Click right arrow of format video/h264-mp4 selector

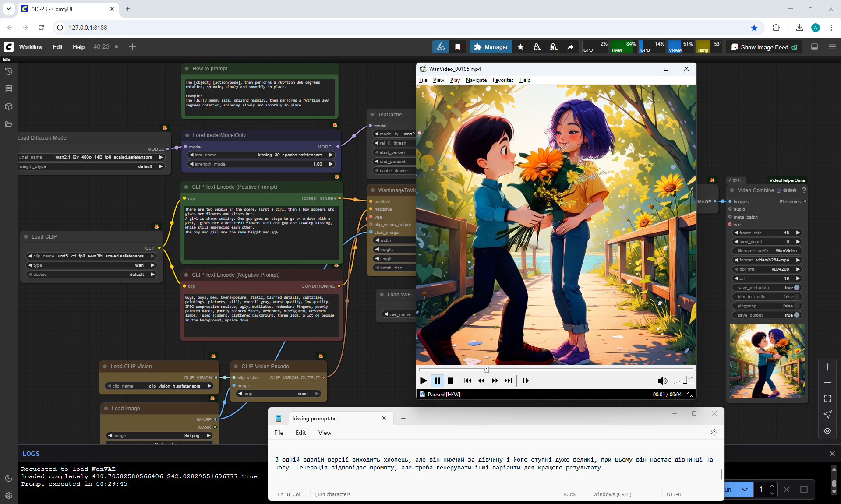(x=798, y=260)
